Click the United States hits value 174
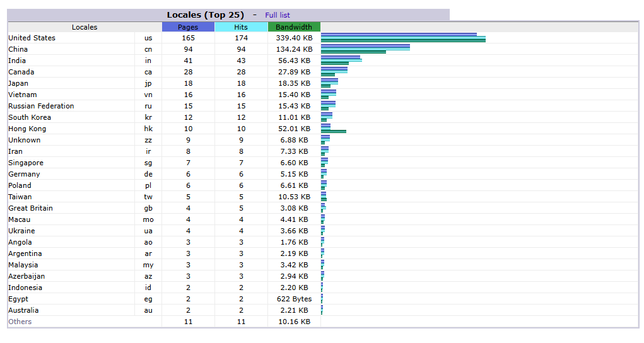This screenshot has height=343, width=644. (241, 38)
